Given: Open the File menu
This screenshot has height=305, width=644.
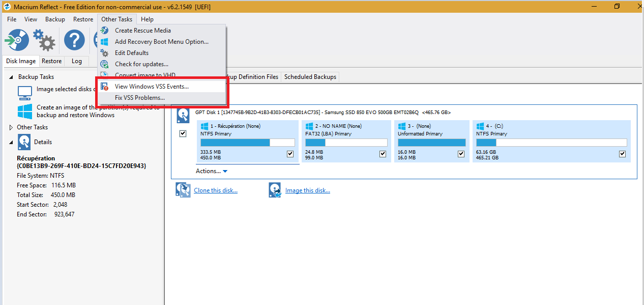Looking at the screenshot, I should tap(12, 19).
